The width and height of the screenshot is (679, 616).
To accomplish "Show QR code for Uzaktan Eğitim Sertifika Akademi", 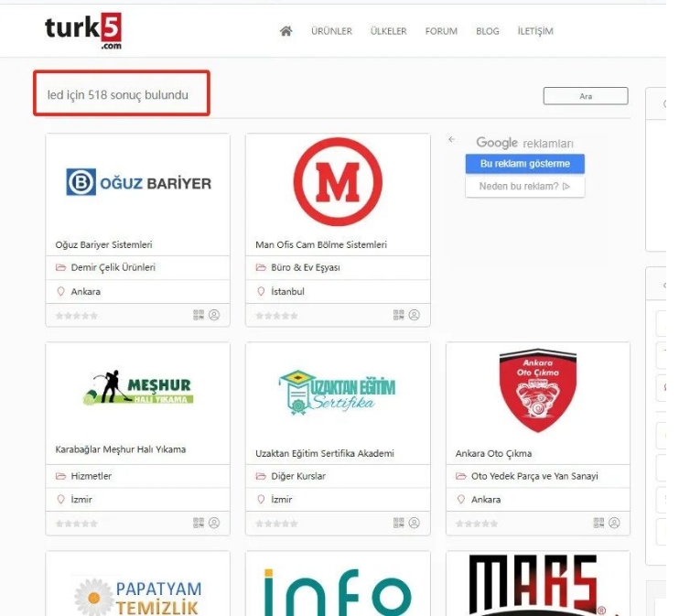I will (398, 523).
